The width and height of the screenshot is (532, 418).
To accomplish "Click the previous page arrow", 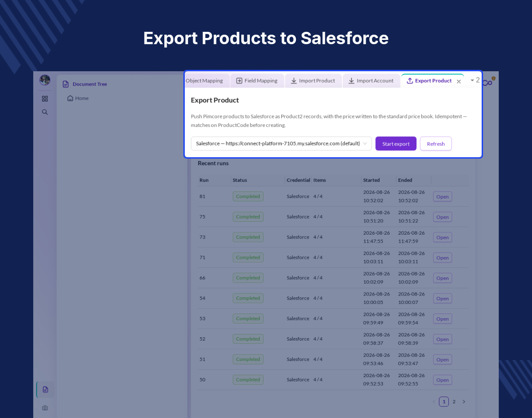I will coord(434,402).
